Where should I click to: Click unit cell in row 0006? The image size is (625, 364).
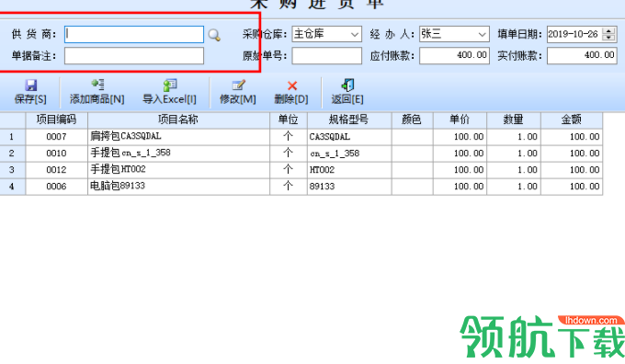[x=289, y=187]
